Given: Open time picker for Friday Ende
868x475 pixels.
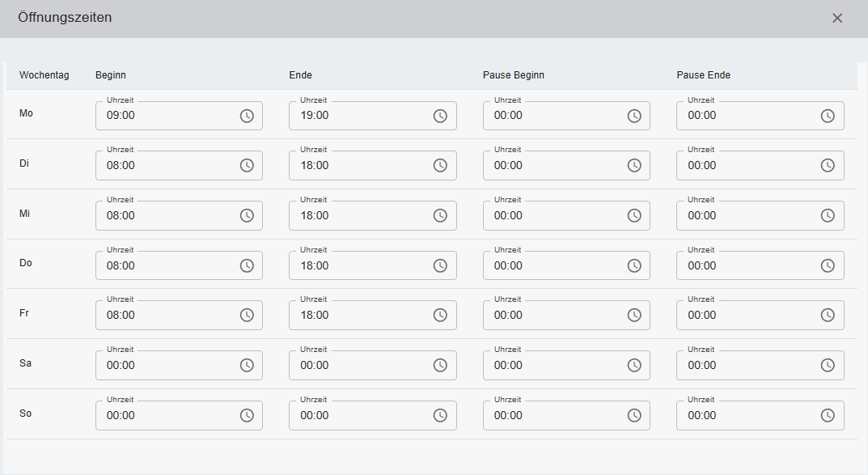Looking at the screenshot, I should (x=440, y=316).
